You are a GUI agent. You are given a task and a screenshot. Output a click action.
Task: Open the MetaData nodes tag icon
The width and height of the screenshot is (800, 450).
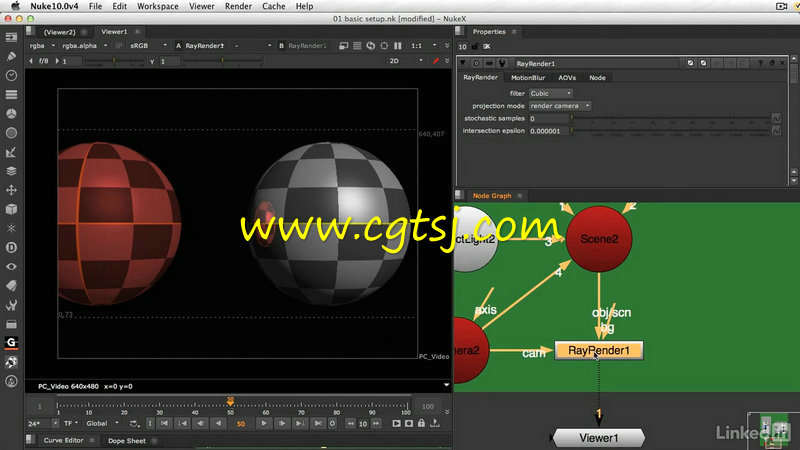(11, 286)
